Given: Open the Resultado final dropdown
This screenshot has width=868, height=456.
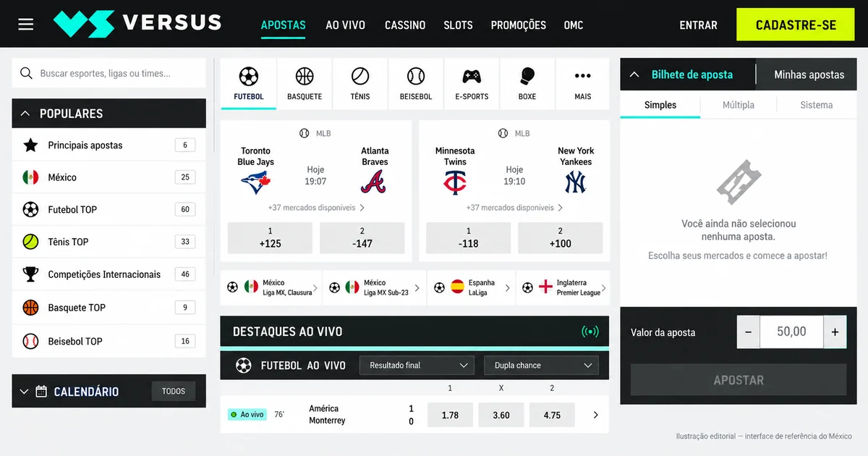Looking at the screenshot, I should (417, 366).
